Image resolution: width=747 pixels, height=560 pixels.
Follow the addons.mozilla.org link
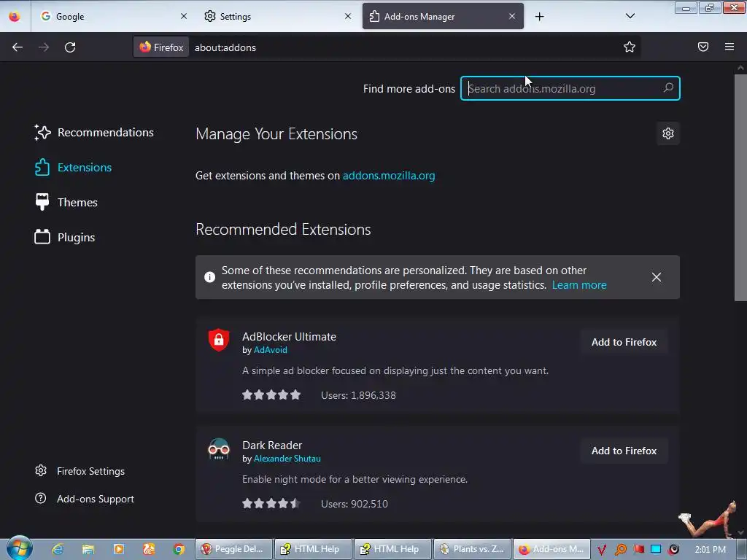click(389, 176)
